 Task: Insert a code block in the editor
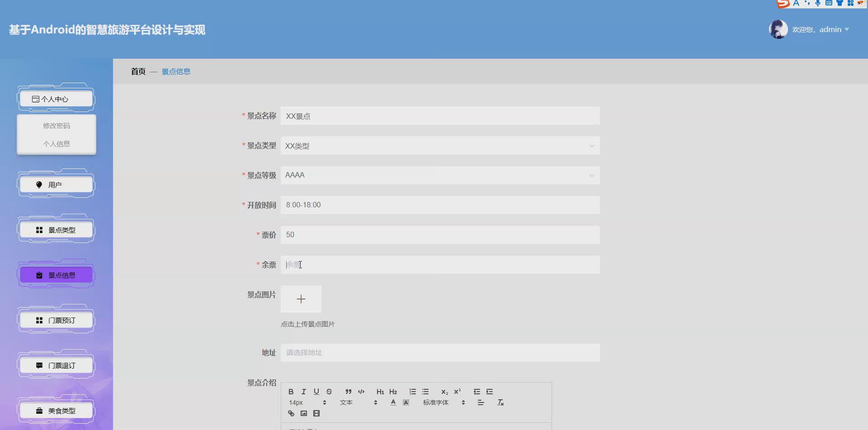pos(361,391)
